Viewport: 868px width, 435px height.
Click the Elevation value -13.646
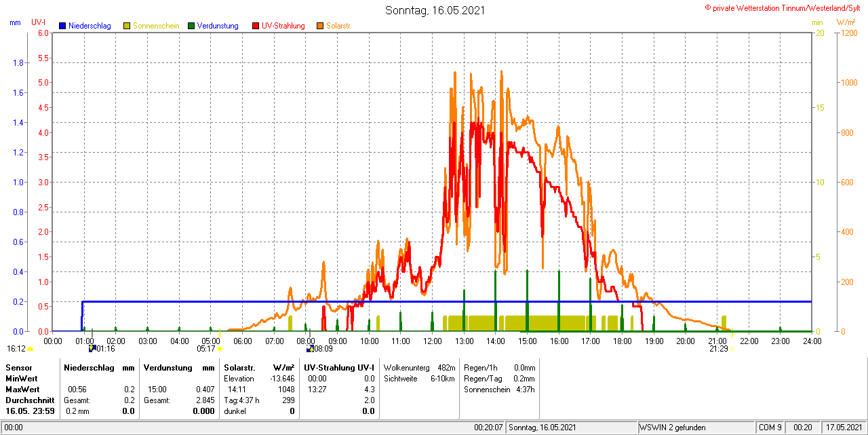[x=282, y=378]
